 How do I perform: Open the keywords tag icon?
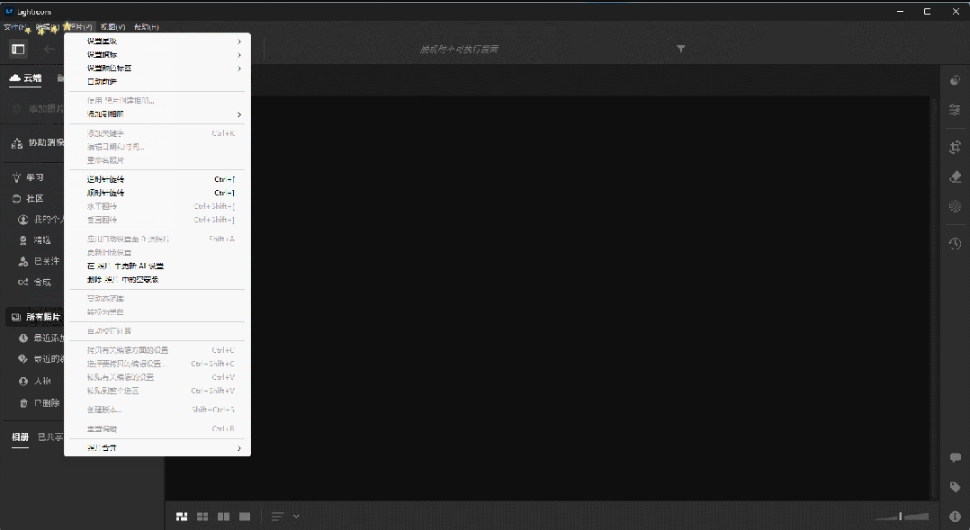coord(955,487)
